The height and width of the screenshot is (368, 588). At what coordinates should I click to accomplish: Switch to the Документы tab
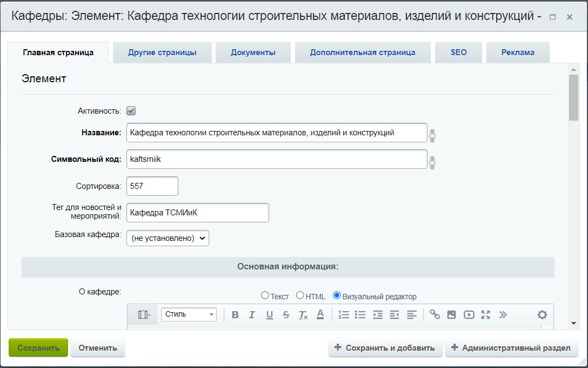click(253, 52)
